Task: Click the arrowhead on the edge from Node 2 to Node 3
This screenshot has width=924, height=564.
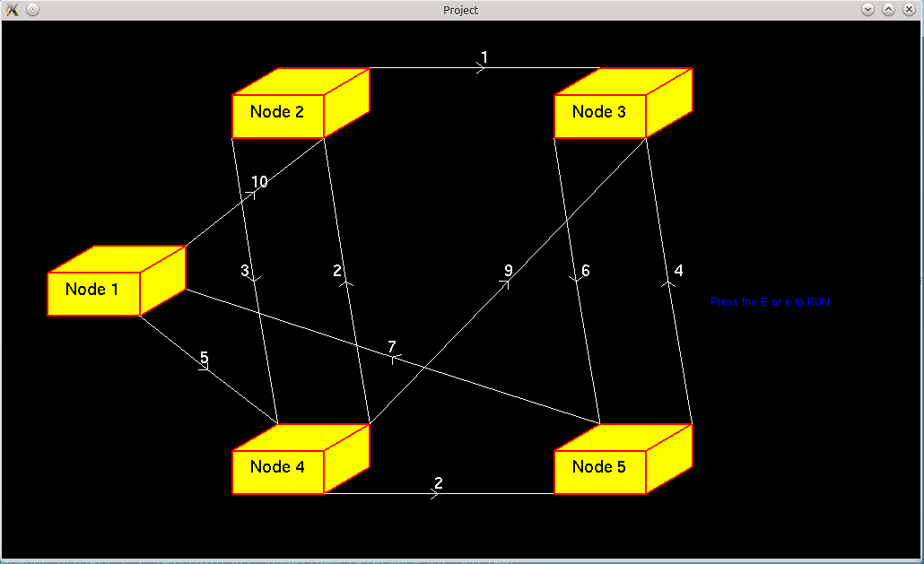Action: click(481, 68)
